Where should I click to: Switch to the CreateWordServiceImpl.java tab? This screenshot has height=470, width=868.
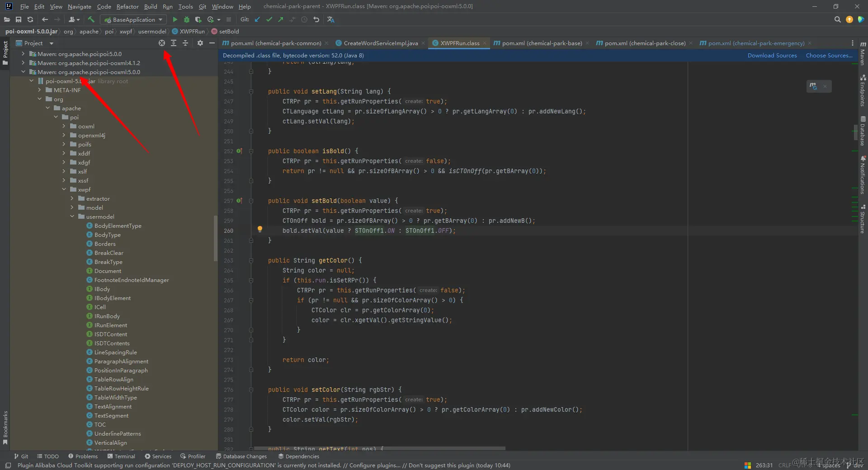(x=380, y=43)
